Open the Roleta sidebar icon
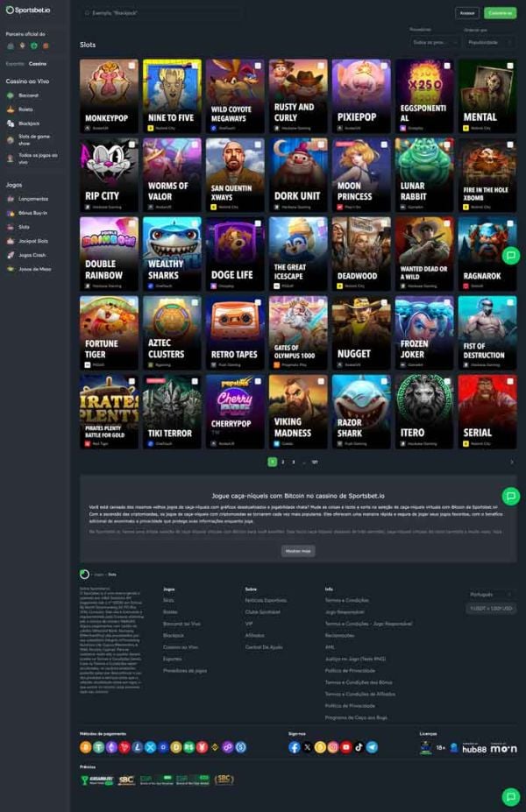This screenshot has width=526, height=812. pos(10,109)
